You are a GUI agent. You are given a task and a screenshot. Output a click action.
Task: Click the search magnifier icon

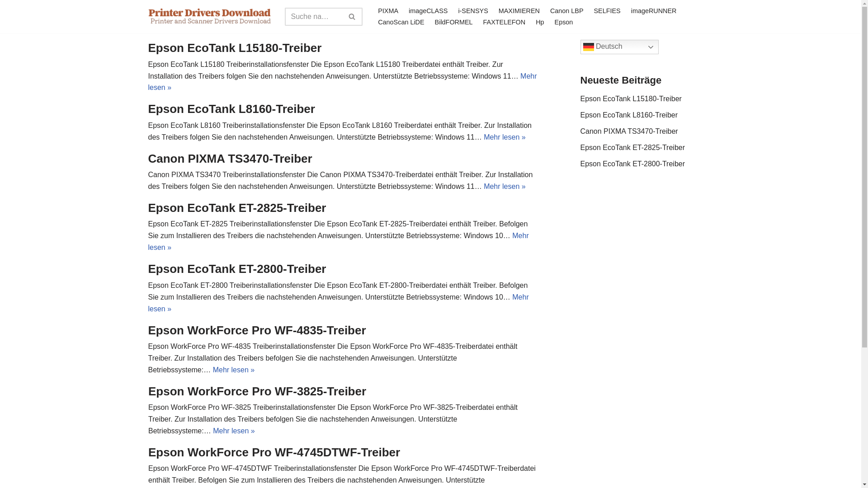click(x=352, y=17)
